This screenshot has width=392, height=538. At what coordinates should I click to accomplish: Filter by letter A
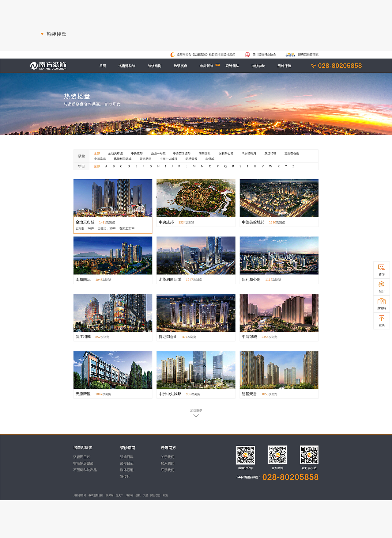[106, 166]
